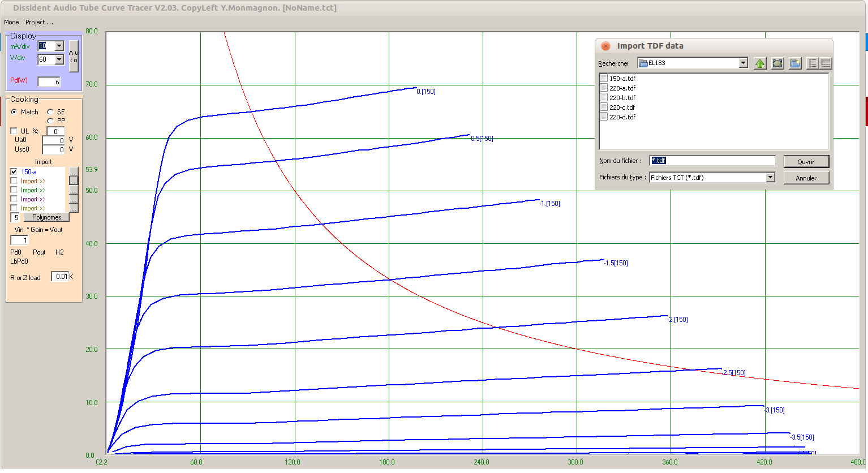Click the Auto display button

[74, 56]
